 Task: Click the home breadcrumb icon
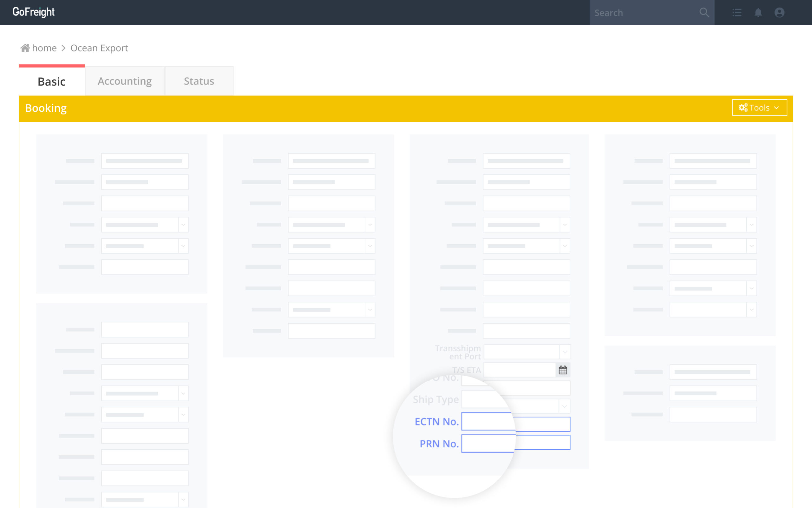tap(24, 47)
